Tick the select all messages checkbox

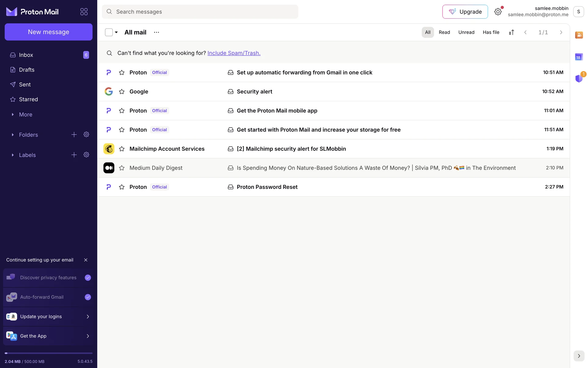coord(109,32)
